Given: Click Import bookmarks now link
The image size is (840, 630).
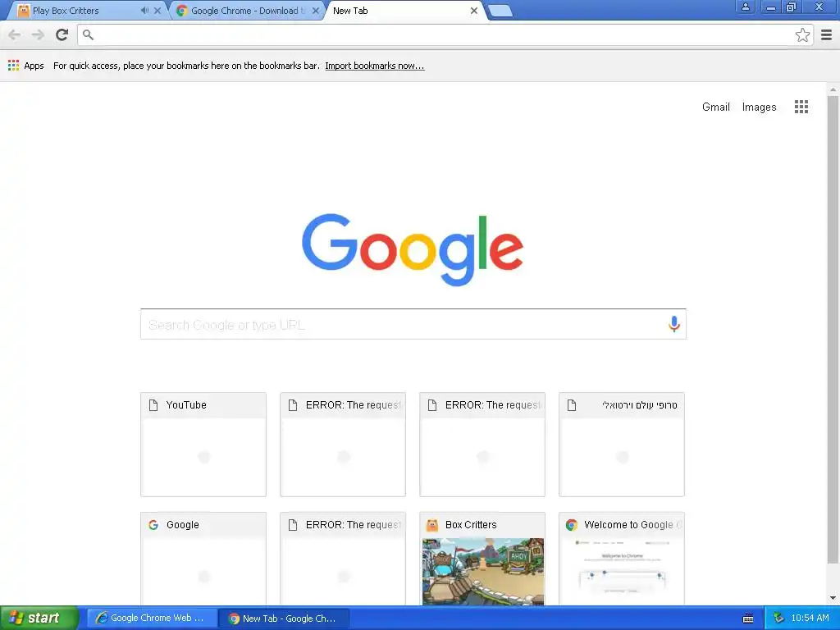Looking at the screenshot, I should [x=374, y=66].
